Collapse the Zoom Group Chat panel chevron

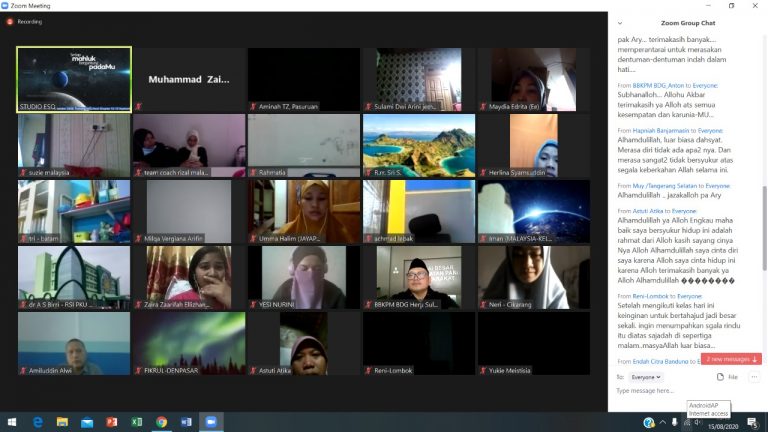(620, 21)
